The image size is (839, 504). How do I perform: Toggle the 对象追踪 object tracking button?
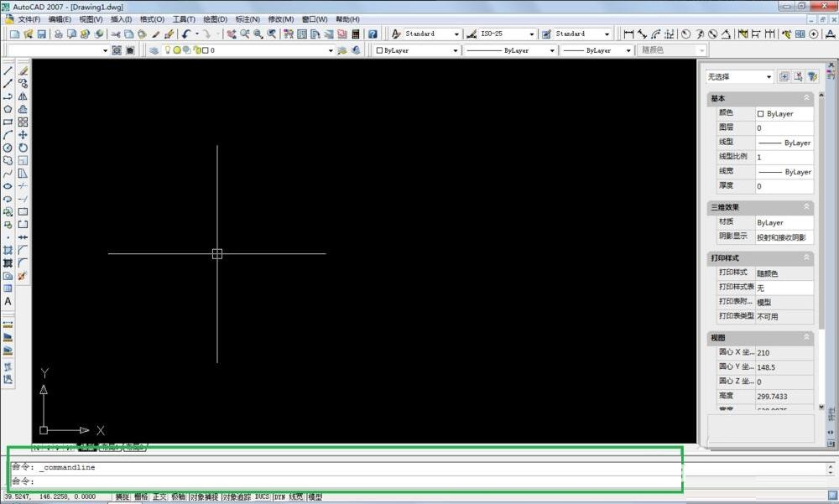pos(237,497)
